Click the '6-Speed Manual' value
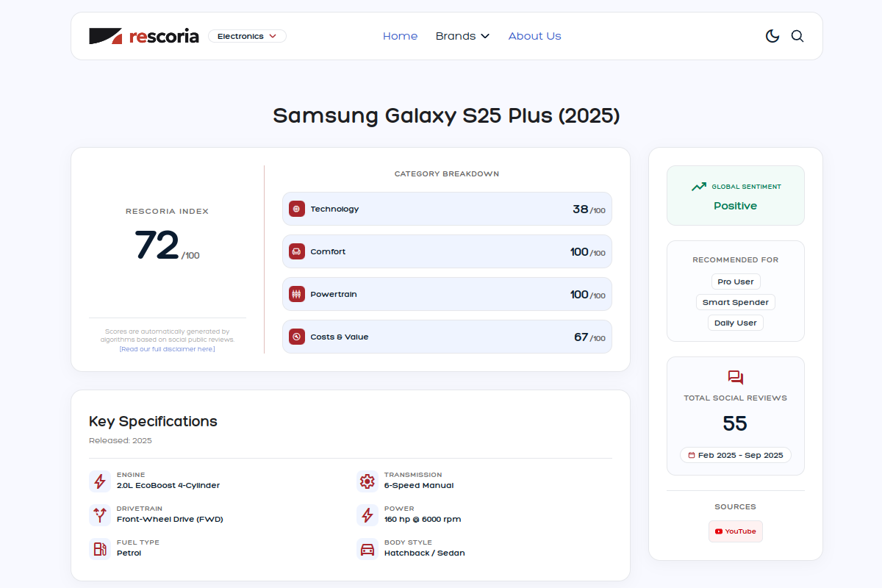This screenshot has width=882, height=588. click(x=419, y=486)
